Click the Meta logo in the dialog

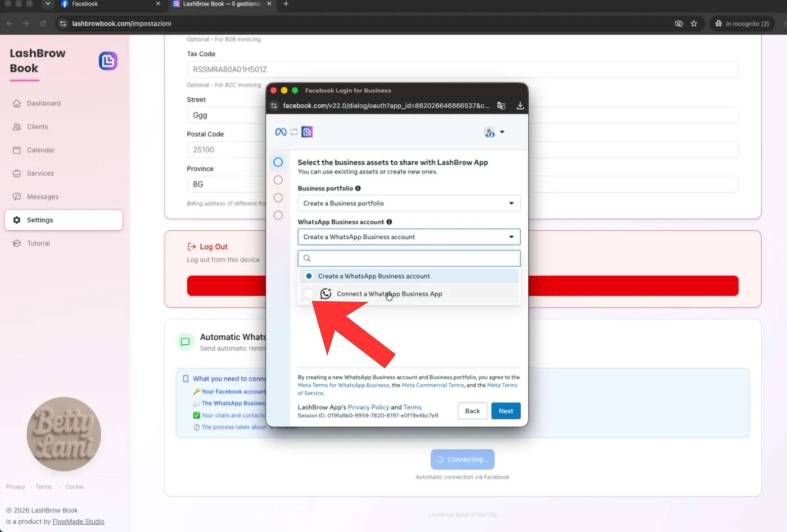[281, 132]
